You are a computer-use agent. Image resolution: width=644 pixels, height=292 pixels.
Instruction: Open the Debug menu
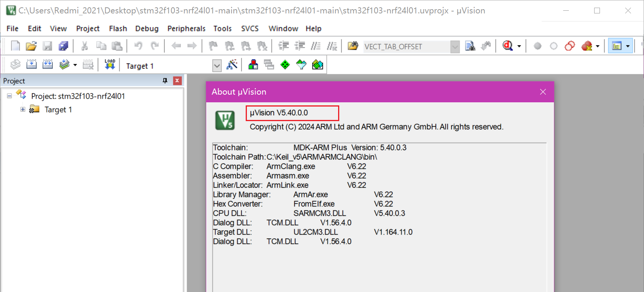(x=147, y=28)
